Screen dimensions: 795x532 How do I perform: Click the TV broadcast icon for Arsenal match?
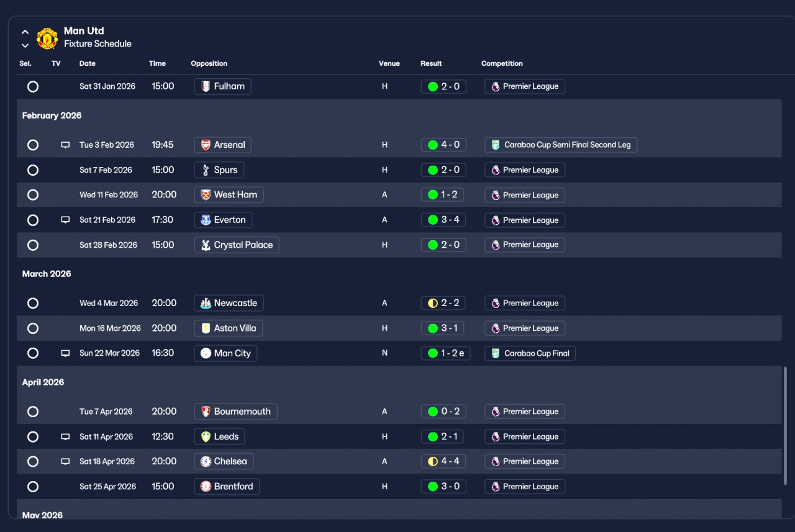[x=65, y=145]
